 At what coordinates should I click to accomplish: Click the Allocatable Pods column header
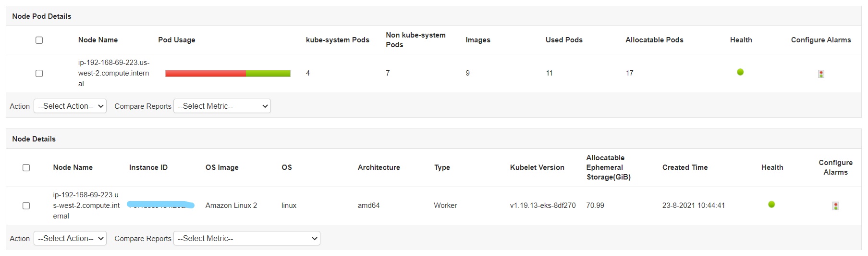[654, 40]
